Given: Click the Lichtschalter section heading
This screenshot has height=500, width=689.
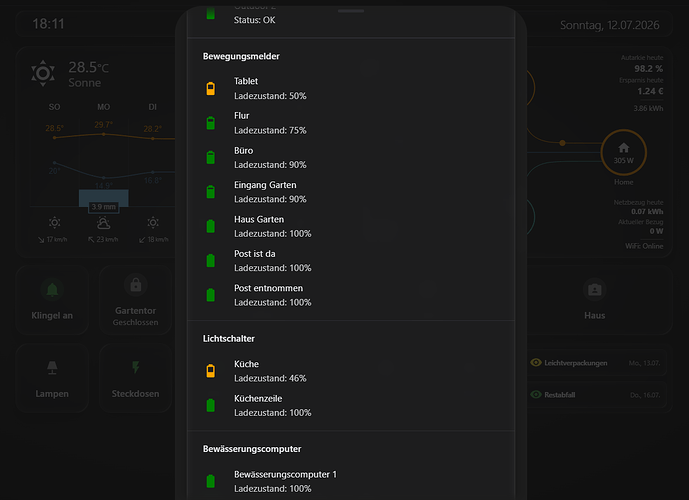Looking at the screenshot, I should click(228, 339).
